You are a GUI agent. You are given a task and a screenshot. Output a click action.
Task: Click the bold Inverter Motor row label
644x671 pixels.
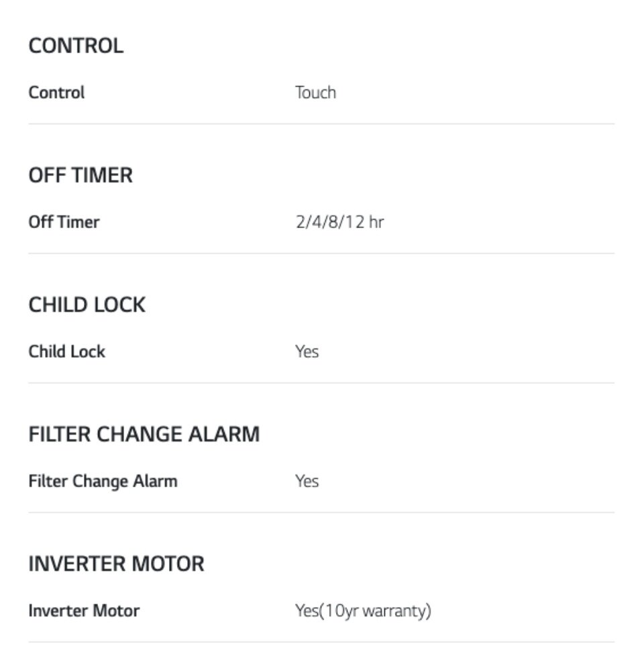click(84, 611)
